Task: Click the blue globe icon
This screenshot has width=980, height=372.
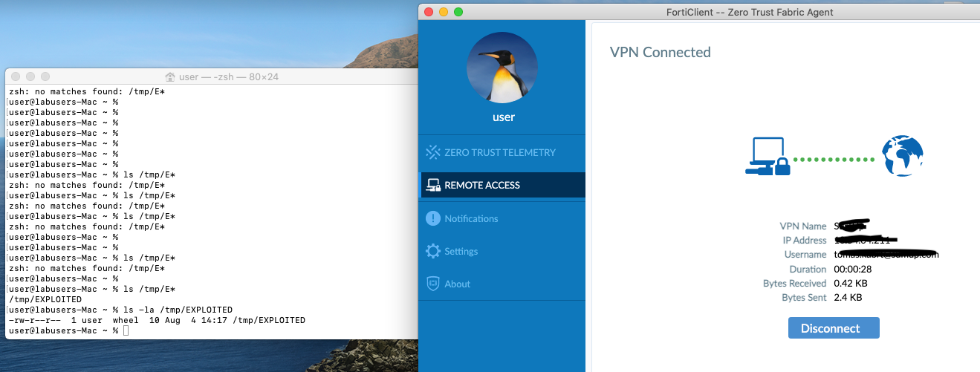Action: click(x=902, y=156)
